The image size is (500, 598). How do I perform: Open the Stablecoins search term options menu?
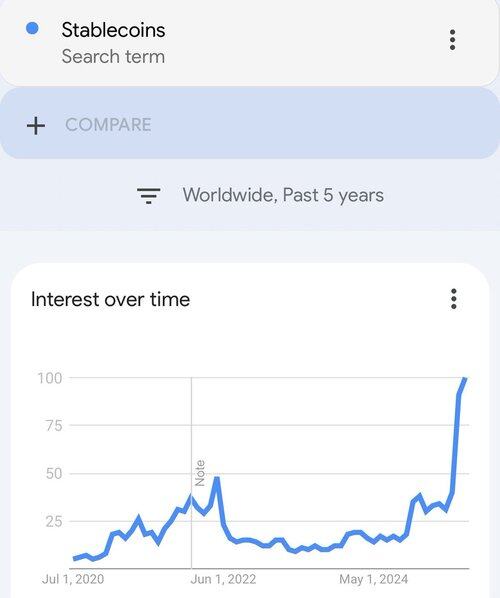pyautogui.click(x=452, y=40)
